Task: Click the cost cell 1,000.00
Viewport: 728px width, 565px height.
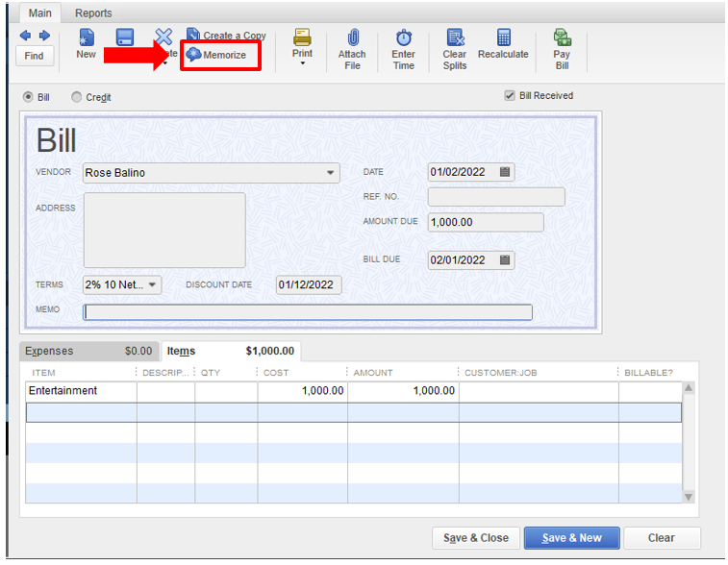Action: pyautogui.click(x=303, y=391)
